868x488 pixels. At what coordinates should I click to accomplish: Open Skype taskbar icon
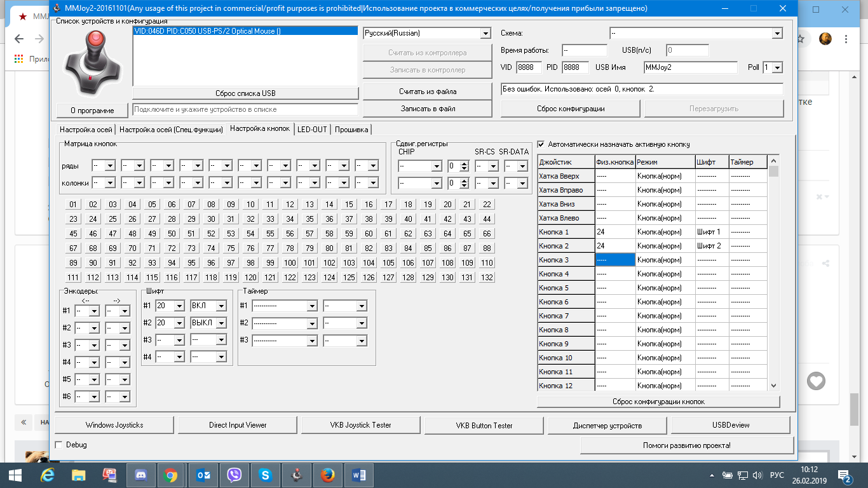click(266, 475)
